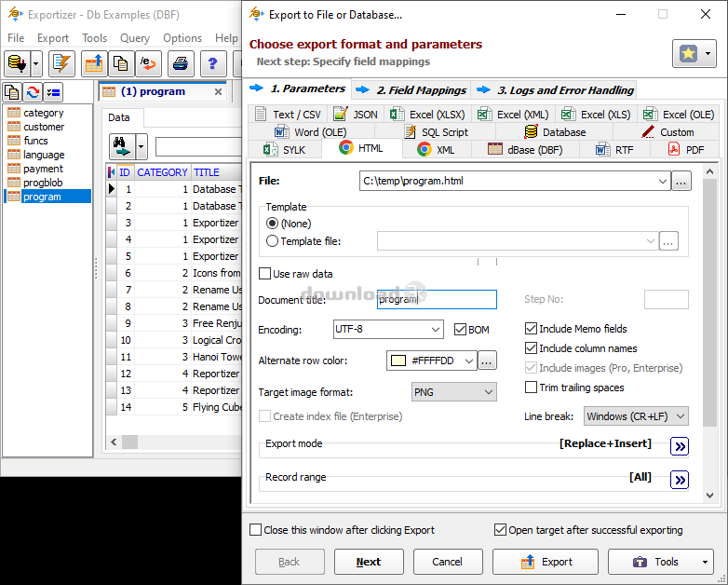This screenshot has height=585, width=728.
Task: Click the blue question mark help icon
Action: [212, 63]
